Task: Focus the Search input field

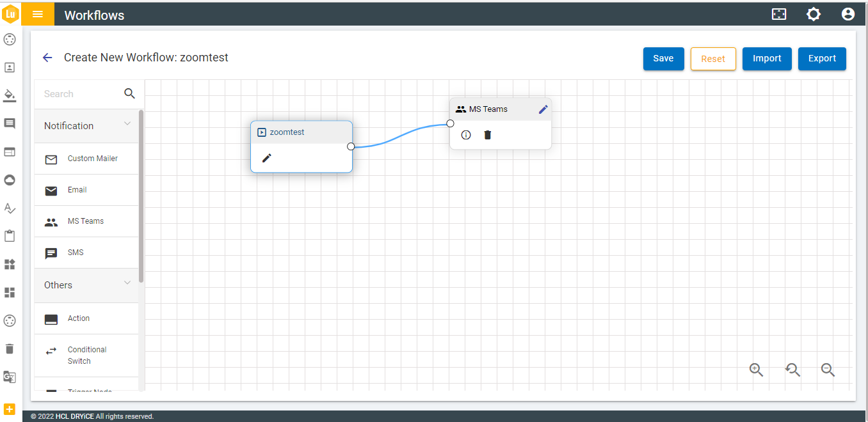Action: tap(80, 94)
